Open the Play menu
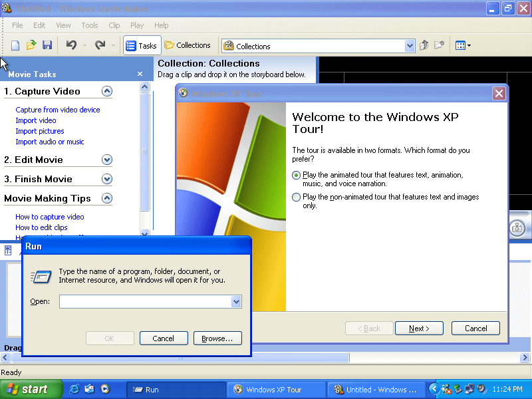The height and width of the screenshot is (399, 532). (137, 25)
